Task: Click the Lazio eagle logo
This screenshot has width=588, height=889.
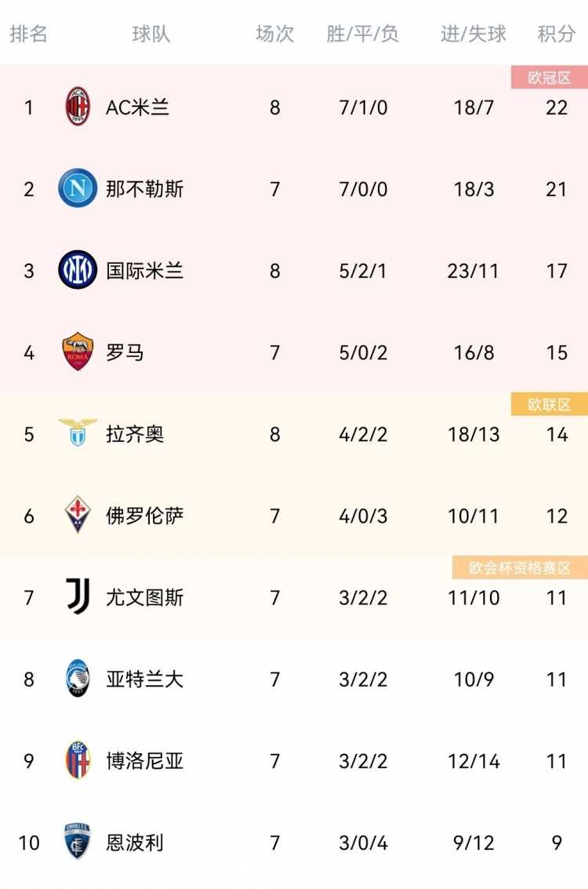Action: click(x=78, y=432)
